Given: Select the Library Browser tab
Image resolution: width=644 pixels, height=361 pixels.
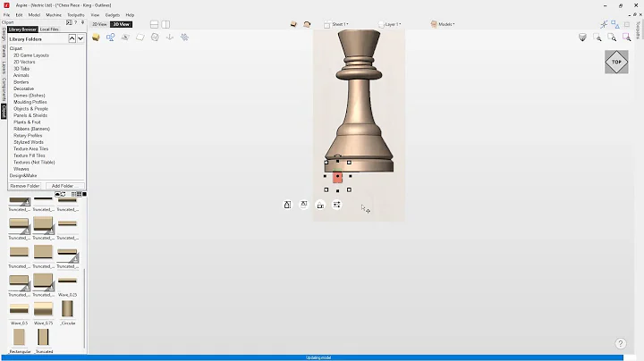Looking at the screenshot, I should click(22, 29).
